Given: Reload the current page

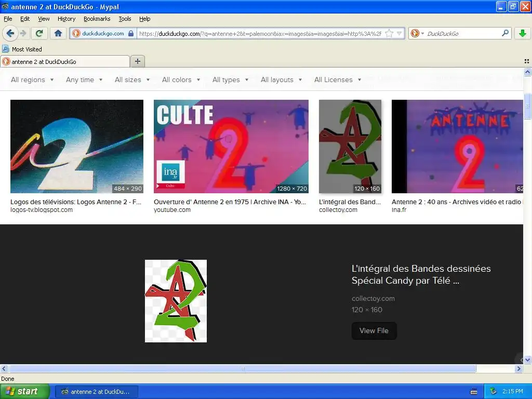Looking at the screenshot, I should pos(39,33).
